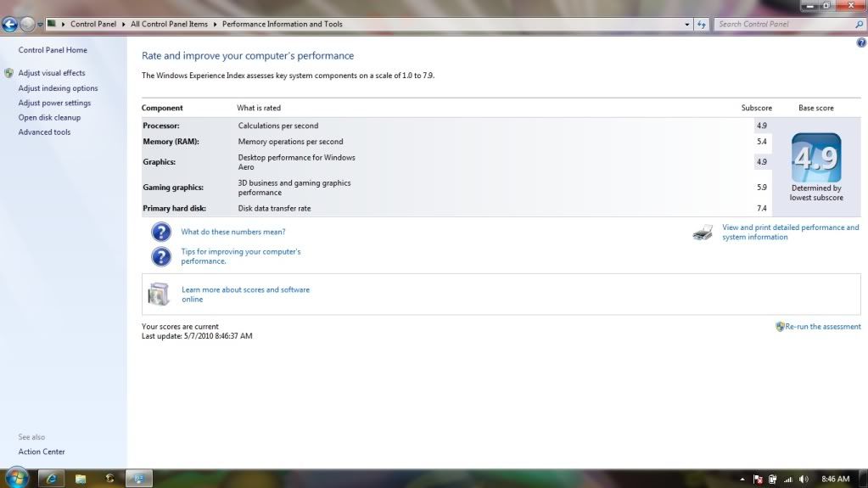Launch Internet Explorer from the taskbar

pos(51,478)
